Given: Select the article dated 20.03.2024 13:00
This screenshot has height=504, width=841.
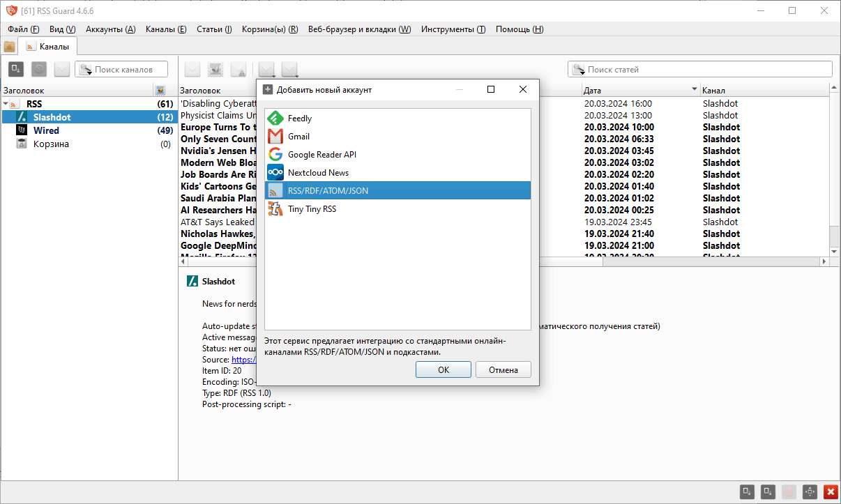Looking at the screenshot, I should [618, 115].
